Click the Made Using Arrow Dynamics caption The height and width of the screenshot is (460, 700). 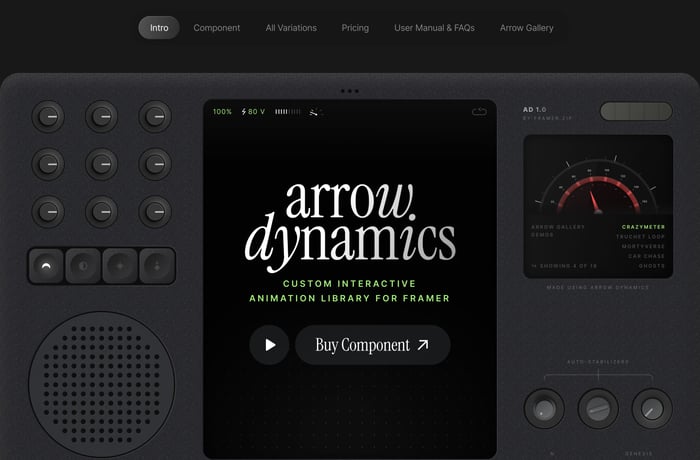pyautogui.click(x=598, y=288)
